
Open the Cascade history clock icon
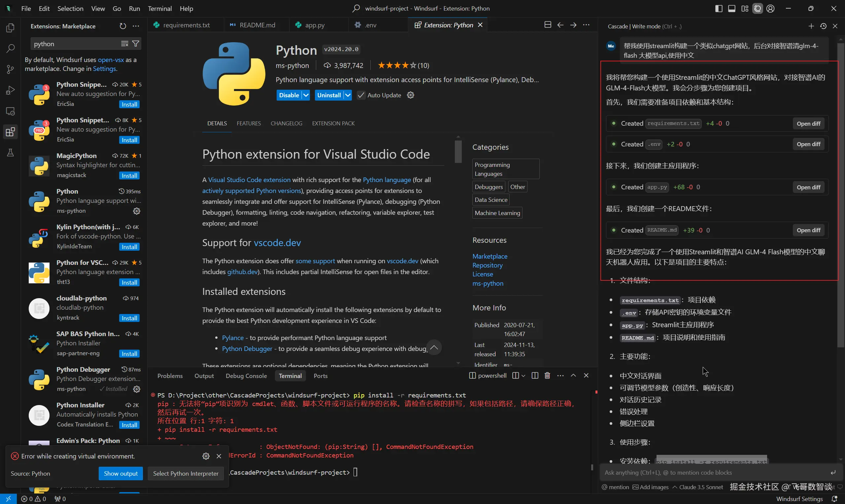823,26
